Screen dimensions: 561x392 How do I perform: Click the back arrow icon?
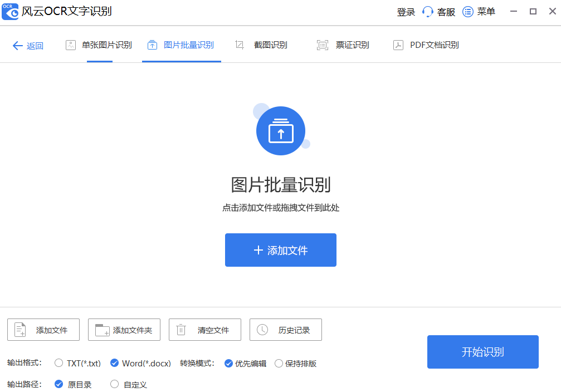click(x=17, y=46)
